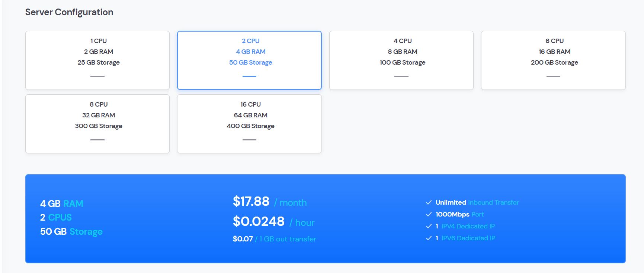
Task: Click the 4 GB RAM summary label
Action: [62, 204]
